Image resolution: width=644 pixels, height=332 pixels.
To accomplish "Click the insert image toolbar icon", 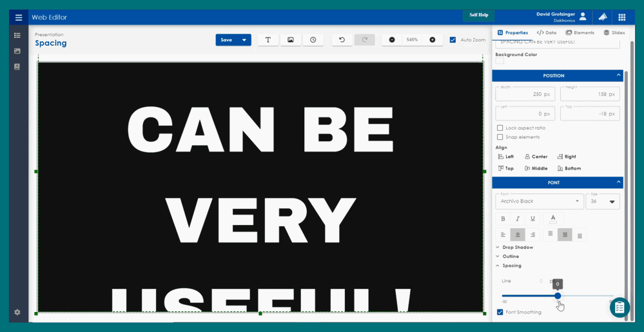I will (x=291, y=40).
